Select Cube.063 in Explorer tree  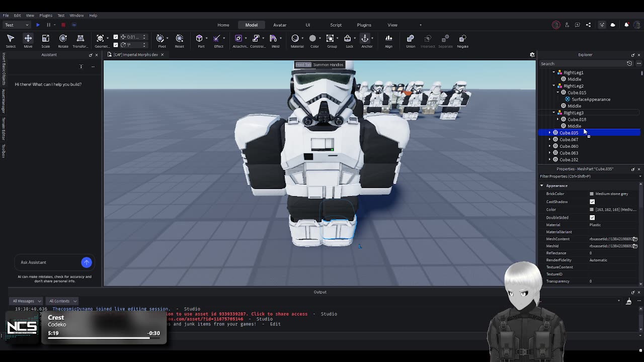(x=569, y=153)
